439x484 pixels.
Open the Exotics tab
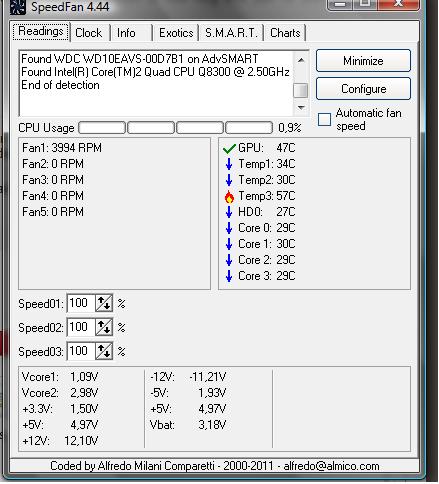point(176,33)
